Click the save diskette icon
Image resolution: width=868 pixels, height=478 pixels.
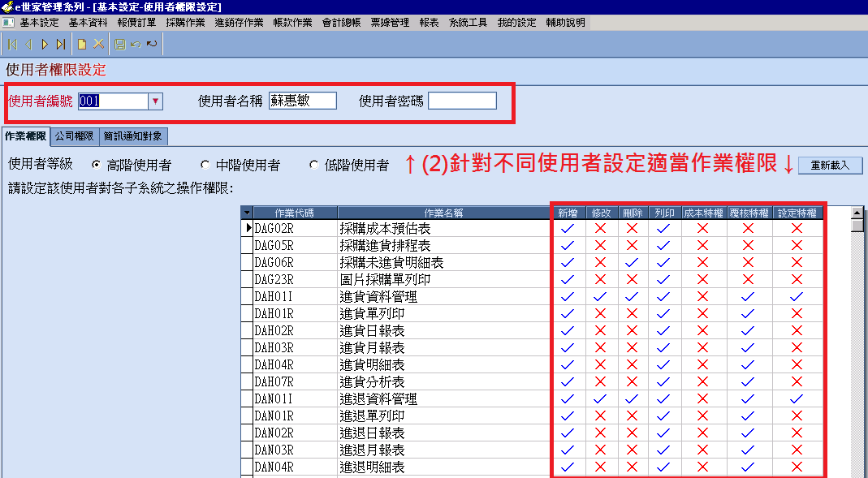pyautogui.click(x=120, y=44)
